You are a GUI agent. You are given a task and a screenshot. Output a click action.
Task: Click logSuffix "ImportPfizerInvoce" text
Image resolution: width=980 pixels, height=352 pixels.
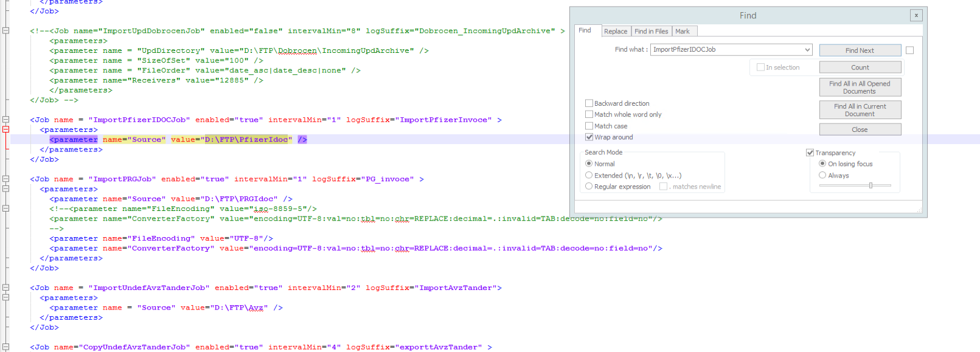443,120
